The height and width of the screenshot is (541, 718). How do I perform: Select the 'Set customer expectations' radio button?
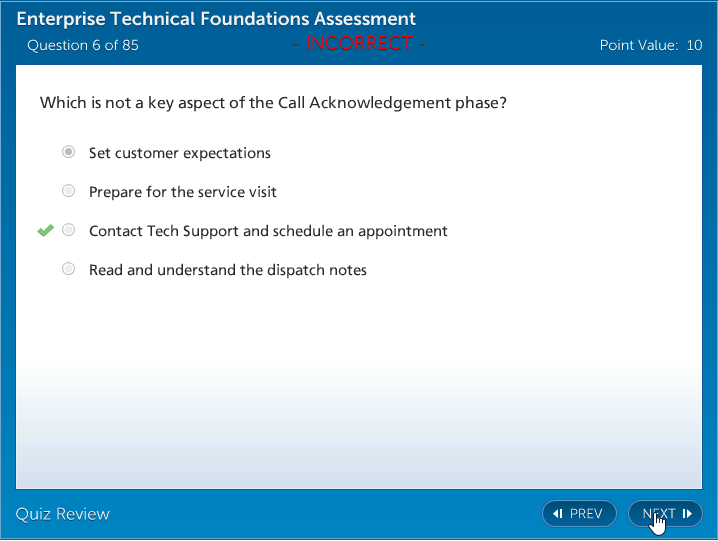68,153
